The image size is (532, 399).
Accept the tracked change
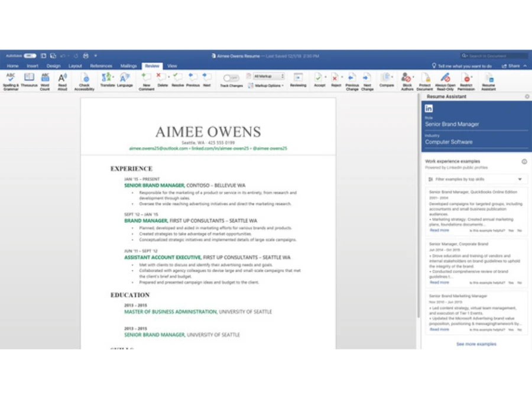pos(319,80)
